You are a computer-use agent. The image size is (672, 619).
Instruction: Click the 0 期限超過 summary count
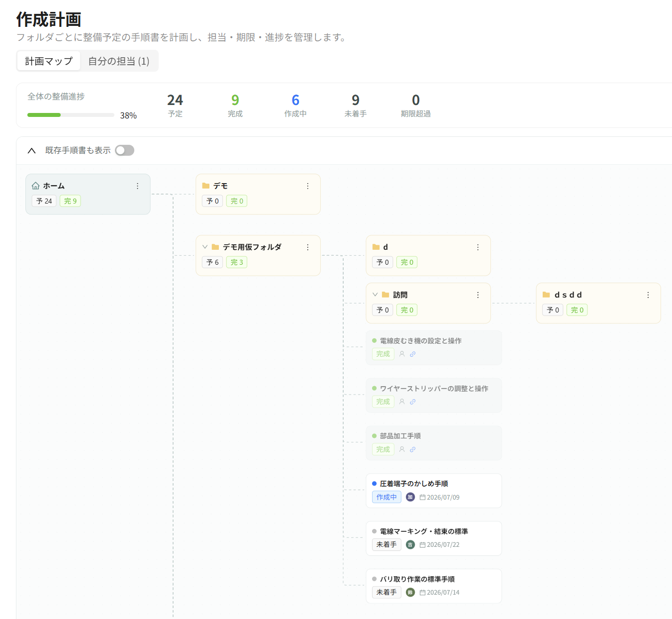416,105
